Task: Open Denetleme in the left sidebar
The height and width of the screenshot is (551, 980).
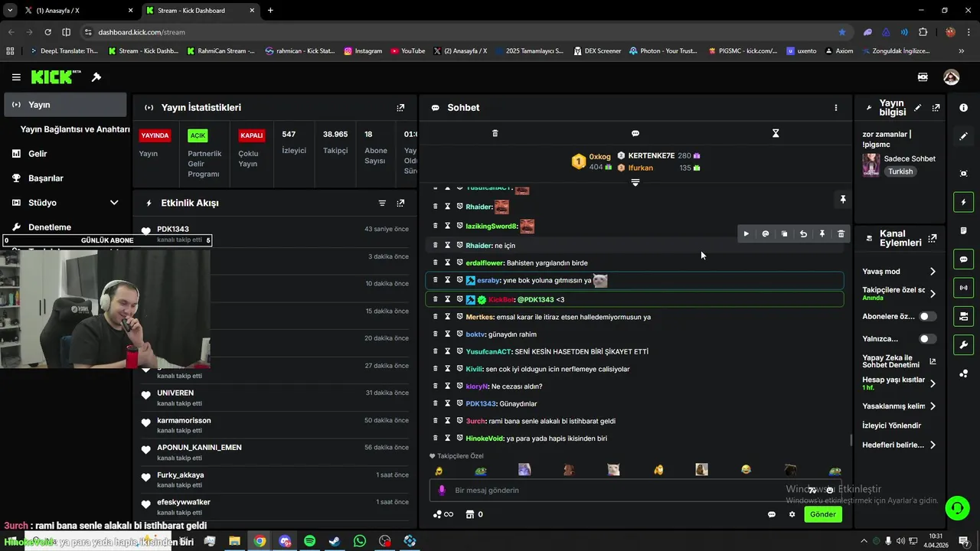Action: (x=65, y=227)
